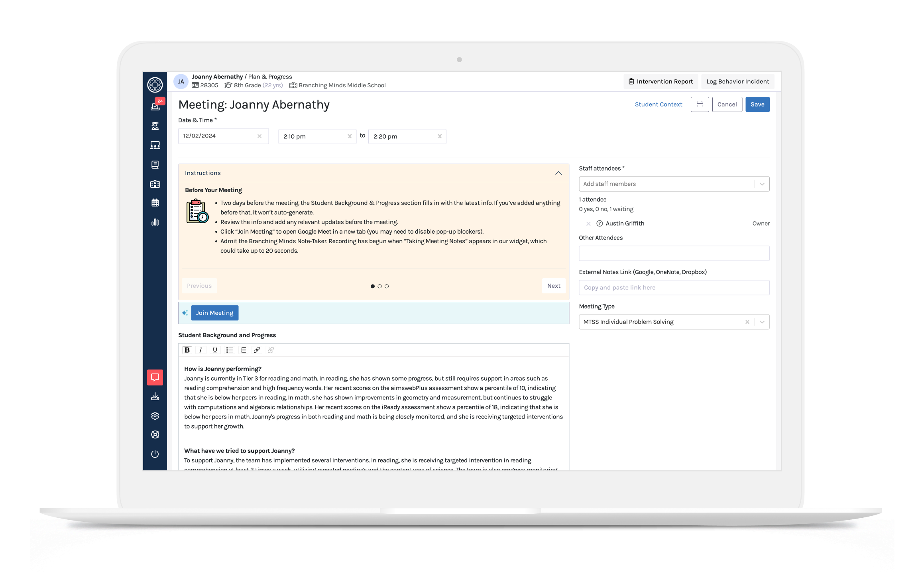
Task: Click the Instructions header text
Action: tap(203, 173)
